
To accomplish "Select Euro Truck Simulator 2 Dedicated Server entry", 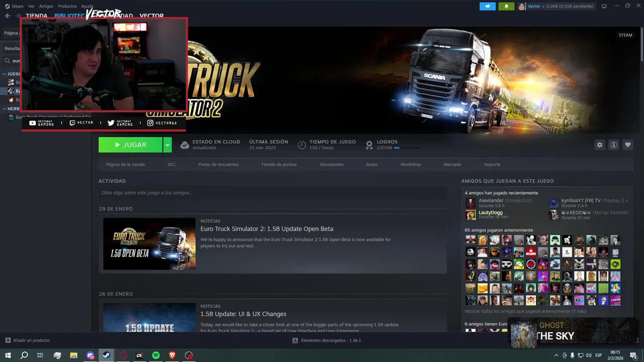I will coord(48,117).
